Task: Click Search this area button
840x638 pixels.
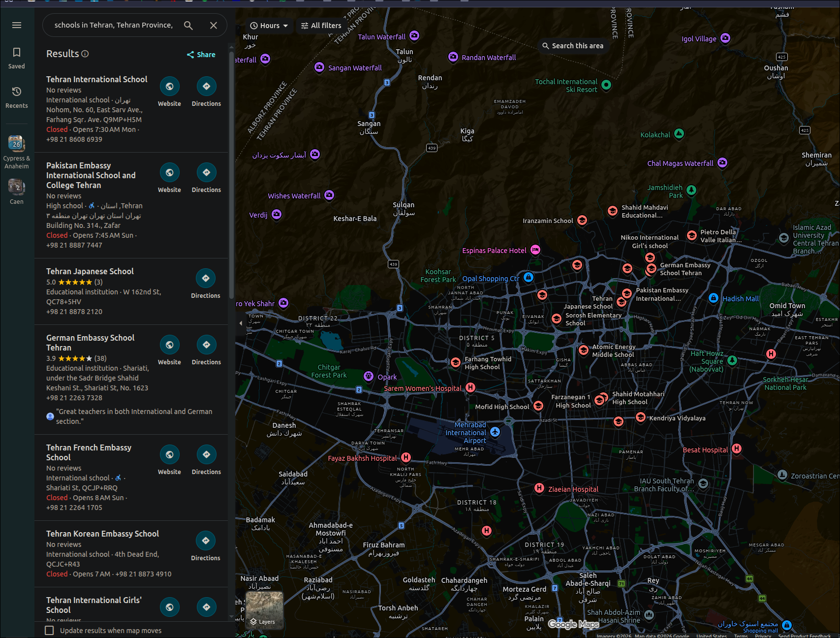Action: click(x=572, y=46)
